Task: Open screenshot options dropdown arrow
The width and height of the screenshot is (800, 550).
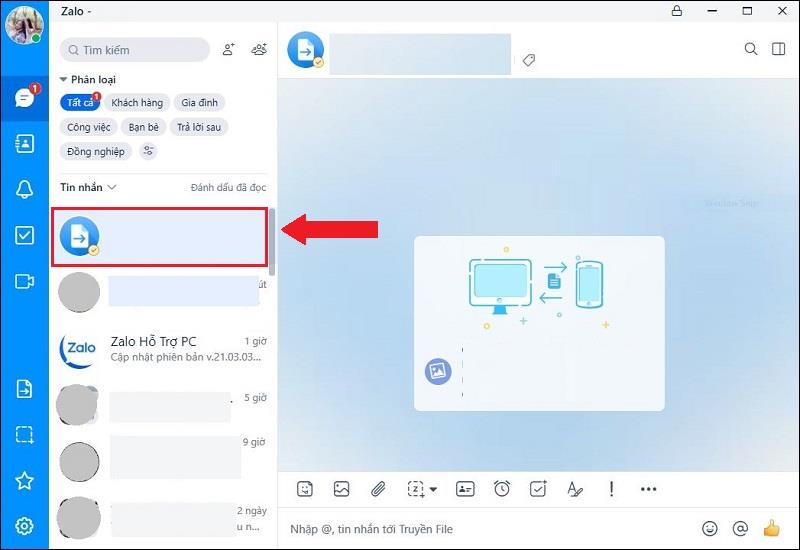Action: click(434, 489)
